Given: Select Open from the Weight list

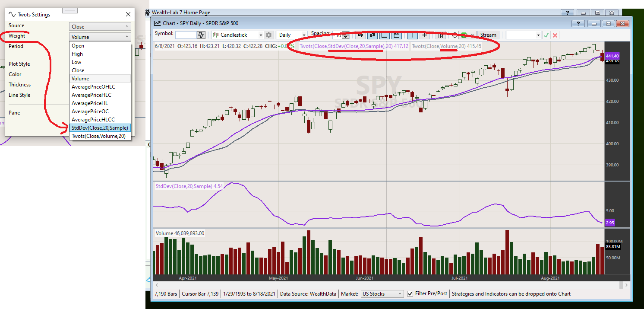Looking at the screenshot, I should coord(100,46).
